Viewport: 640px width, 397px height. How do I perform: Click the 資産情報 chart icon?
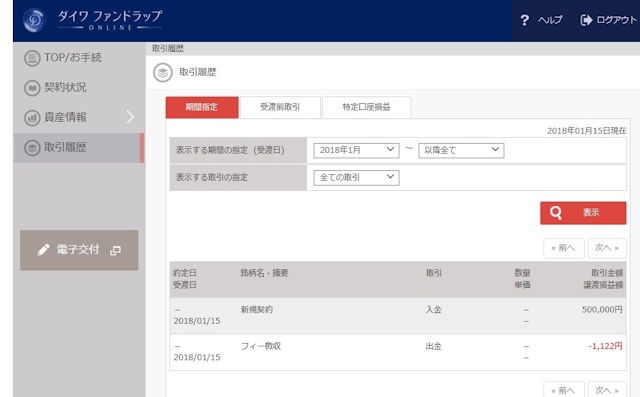pyautogui.click(x=32, y=118)
